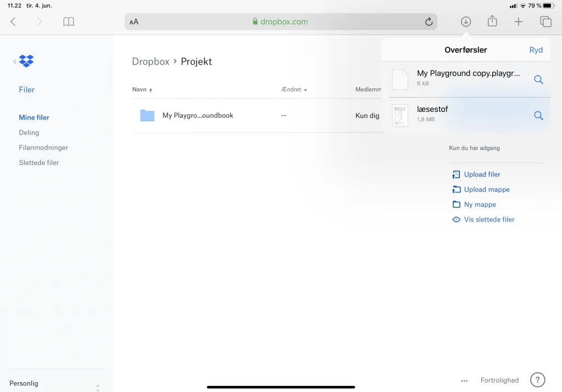Select Mine filer in sidebar
Image resolution: width=562 pixels, height=392 pixels.
pos(34,117)
